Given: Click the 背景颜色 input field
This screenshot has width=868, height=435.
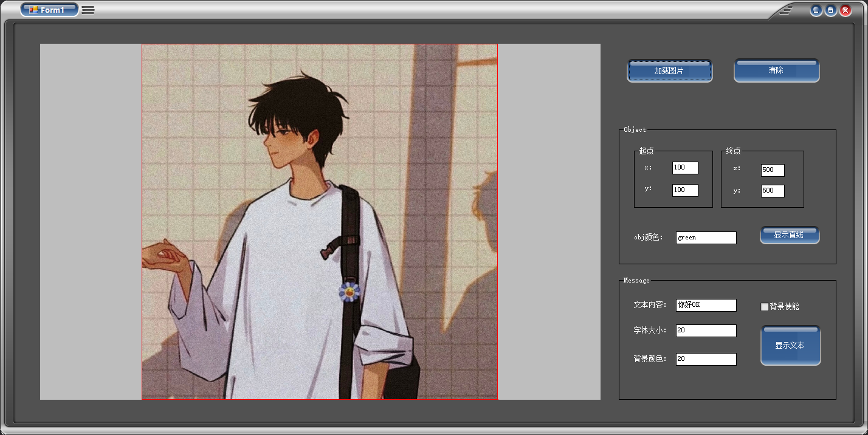Looking at the screenshot, I should click(705, 359).
